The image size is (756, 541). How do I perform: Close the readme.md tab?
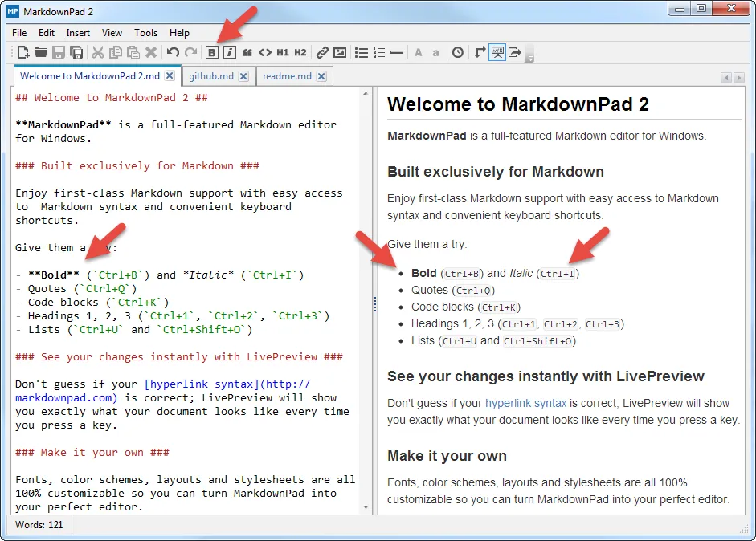pyautogui.click(x=321, y=76)
